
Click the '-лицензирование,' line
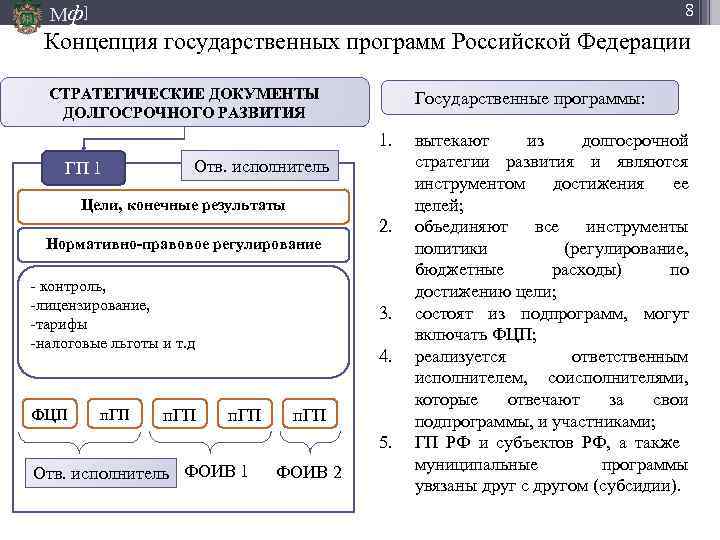click(90, 306)
